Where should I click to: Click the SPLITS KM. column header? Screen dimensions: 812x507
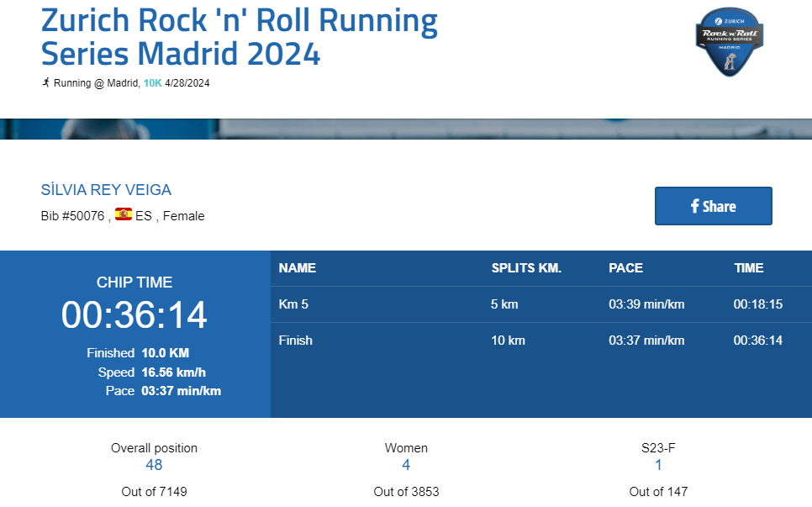[x=526, y=267]
